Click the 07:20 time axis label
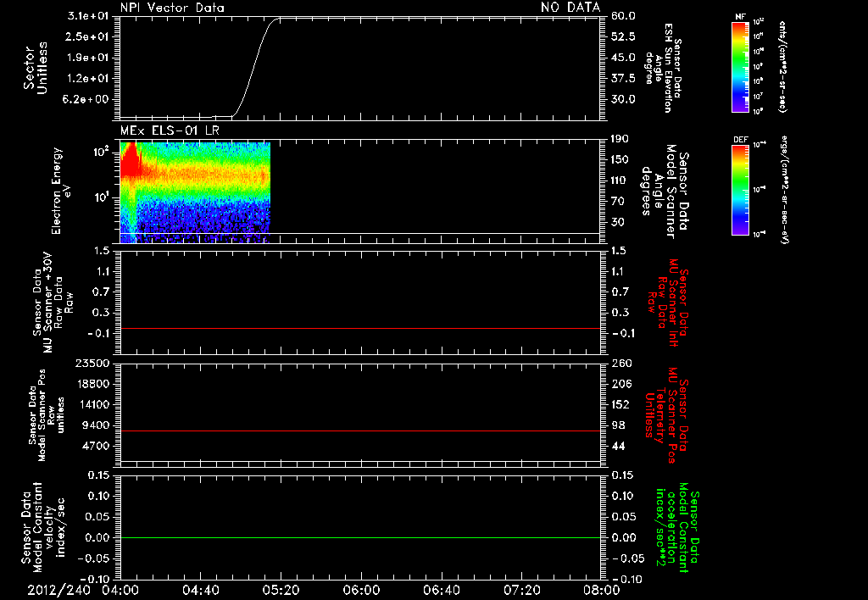Viewport: 868px width, 600px height. [522, 590]
